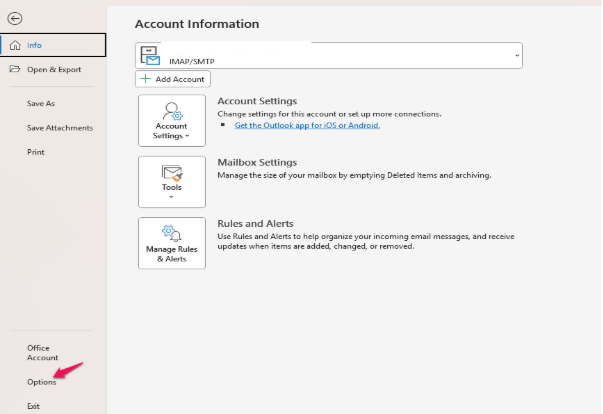Open Options in the left sidebar
This screenshot has height=414, width=603.
click(42, 382)
